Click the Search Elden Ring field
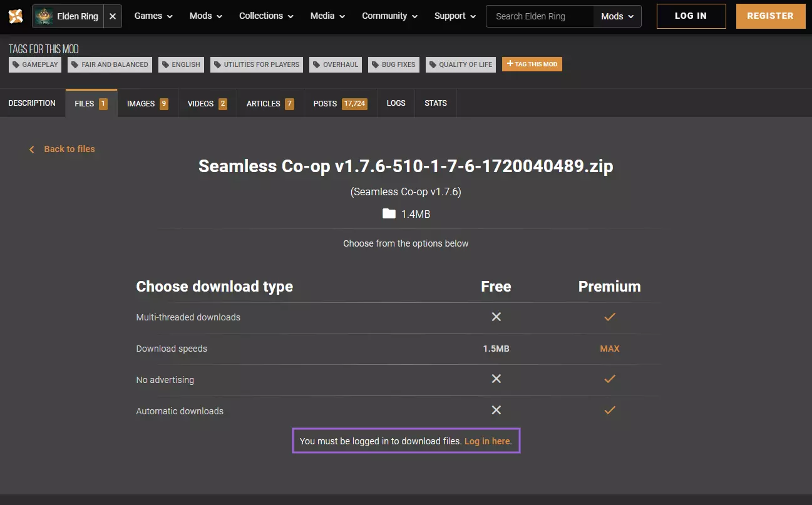This screenshot has height=505, width=812. pyautogui.click(x=540, y=16)
